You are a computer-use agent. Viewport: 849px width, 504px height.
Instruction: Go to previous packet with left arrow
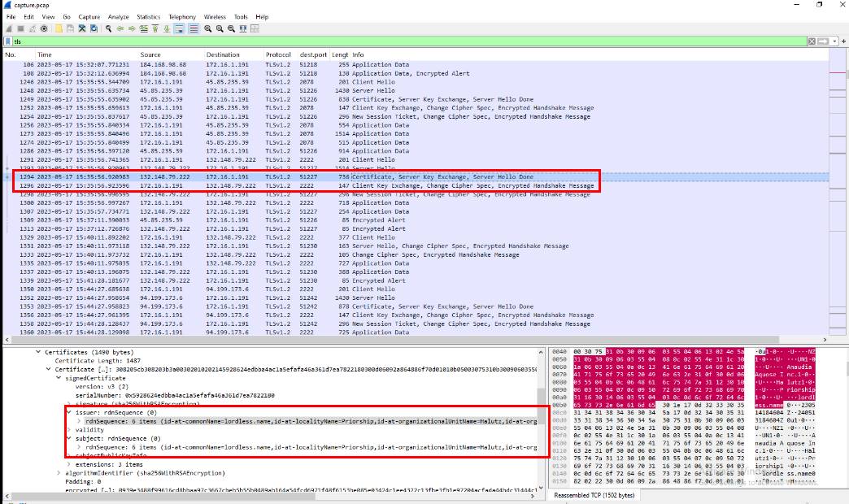(x=120, y=28)
